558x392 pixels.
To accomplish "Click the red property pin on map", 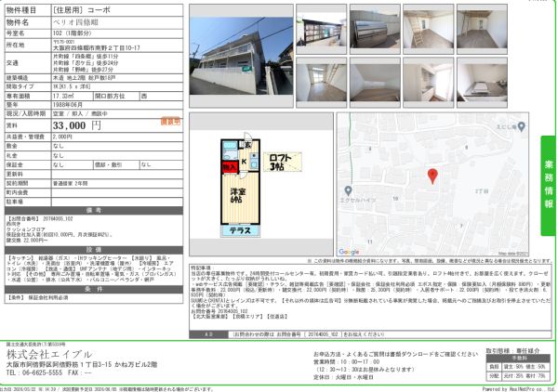I will coord(432,176).
